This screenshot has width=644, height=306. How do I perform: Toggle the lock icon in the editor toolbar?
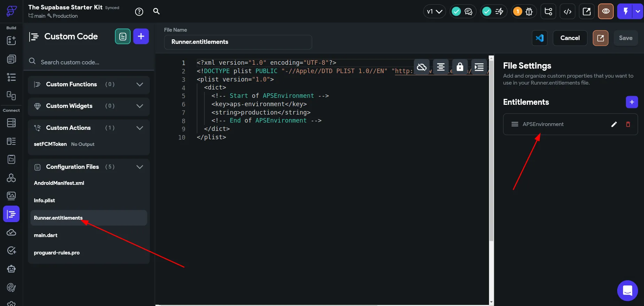(x=460, y=67)
